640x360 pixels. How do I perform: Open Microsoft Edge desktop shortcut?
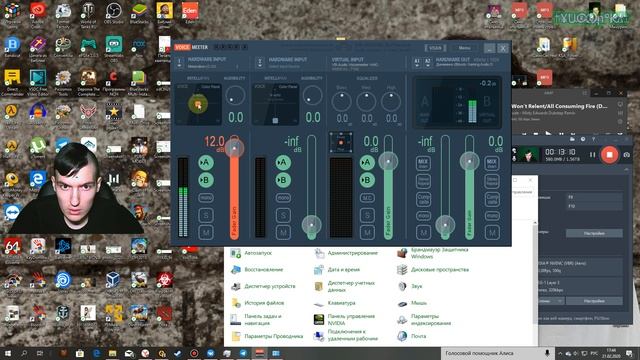(38, 181)
